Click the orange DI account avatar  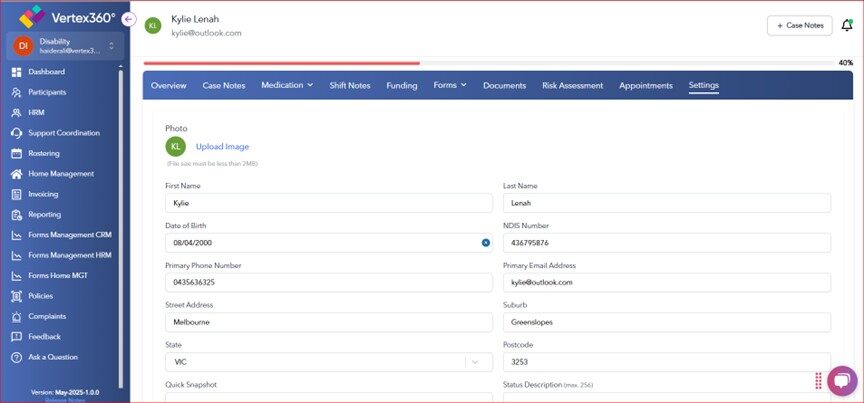coord(23,46)
